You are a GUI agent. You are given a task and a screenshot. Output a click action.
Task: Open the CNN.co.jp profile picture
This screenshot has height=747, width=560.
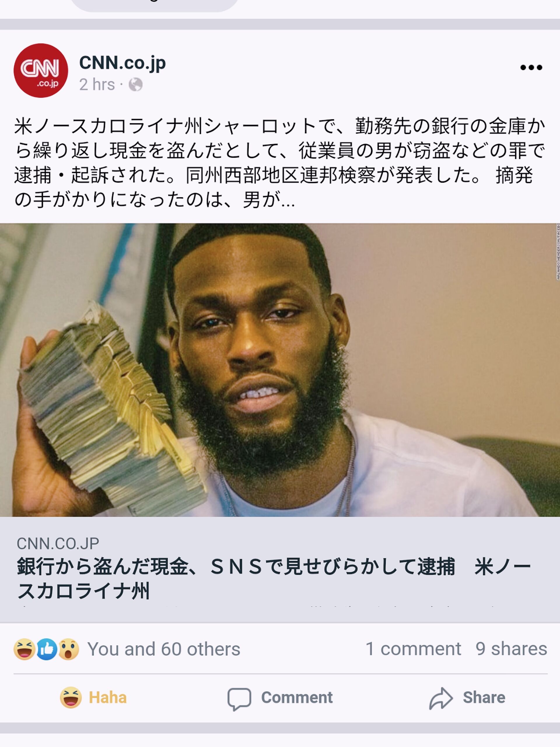(x=41, y=71)
